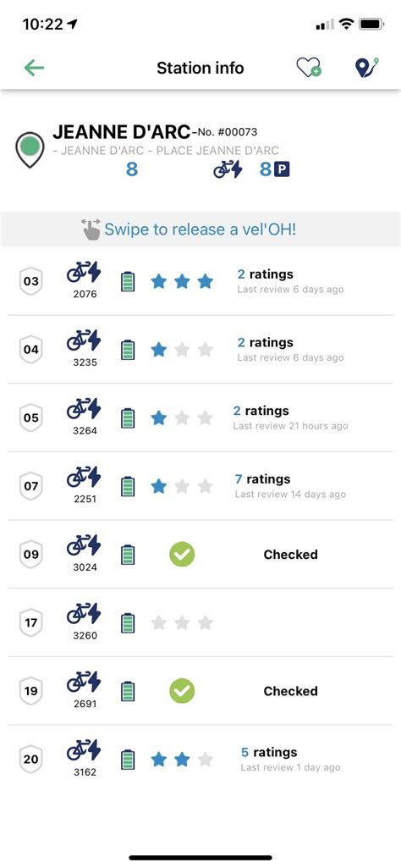Open route map pin icon
The height and width of the screenshot is (868, 401).
pyautogui.click(x=366, y=68)
